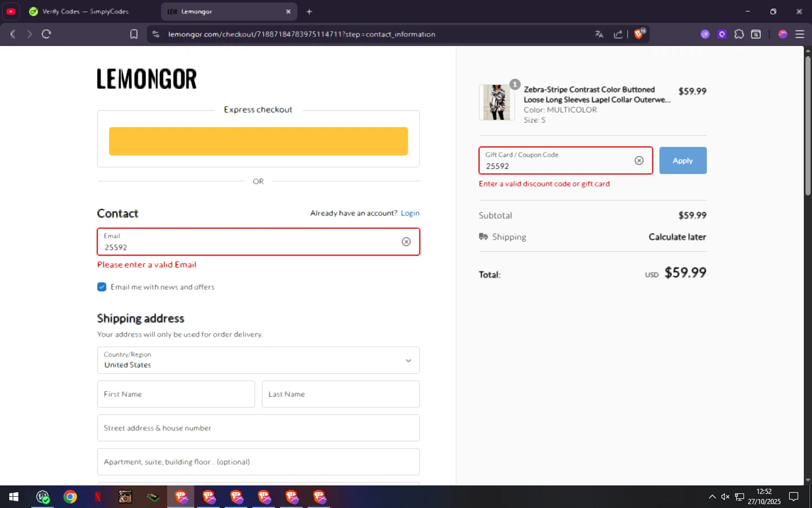The height and width of the screenshot is (508, 812).
Task: Open the Windows notification center
Action: (794, 497)
